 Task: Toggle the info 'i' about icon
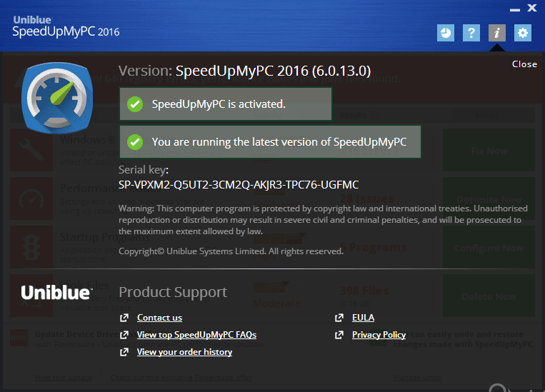497,33
